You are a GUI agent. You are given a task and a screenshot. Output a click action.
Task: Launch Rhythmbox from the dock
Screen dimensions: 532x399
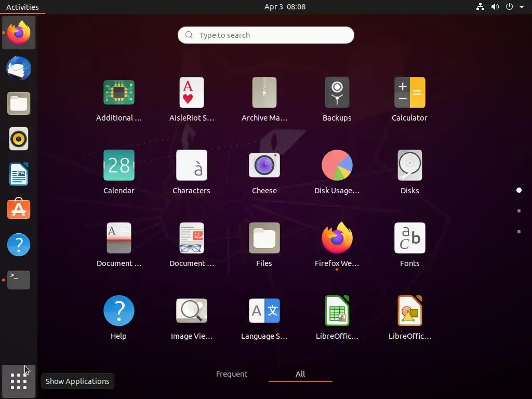[x=19, y=139]
